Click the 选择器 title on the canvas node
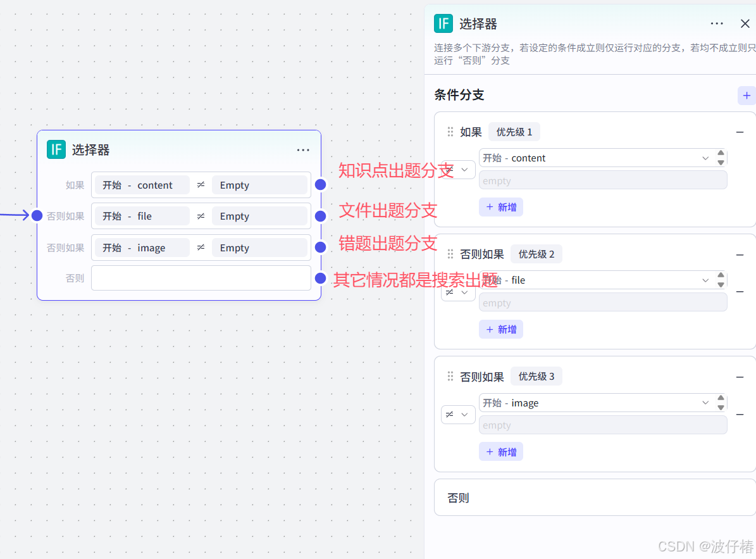The height and width of the screenshot is (559, 756). pyautogui.click(x=90, y=150)
